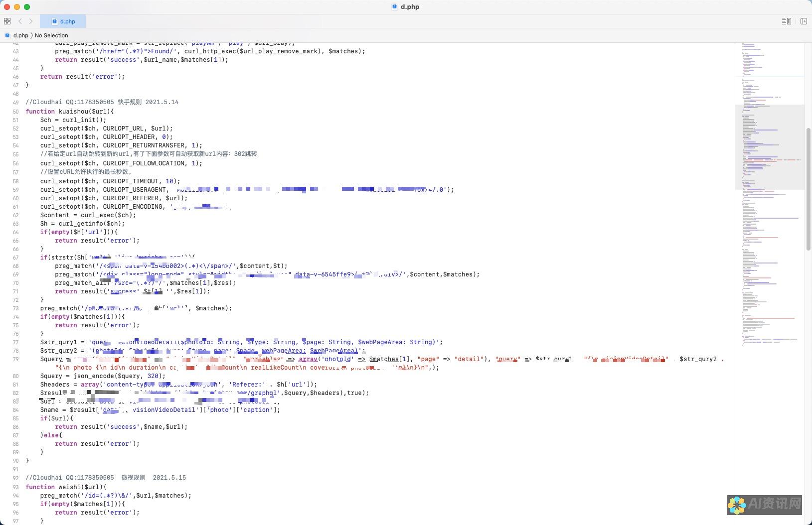Screen dimensions: 812x525
Task: Click the PHP file icon in the jump bar
Action: 7,35
